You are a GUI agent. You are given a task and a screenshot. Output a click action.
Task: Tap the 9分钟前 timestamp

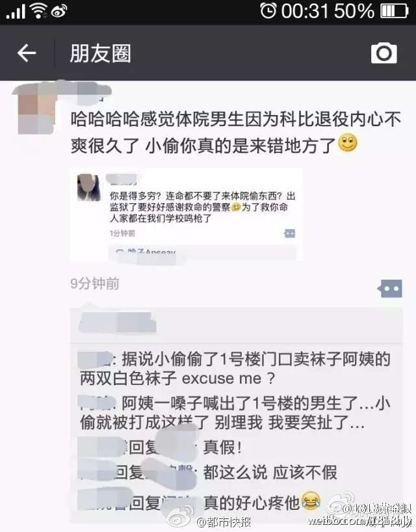coord(95,284)
